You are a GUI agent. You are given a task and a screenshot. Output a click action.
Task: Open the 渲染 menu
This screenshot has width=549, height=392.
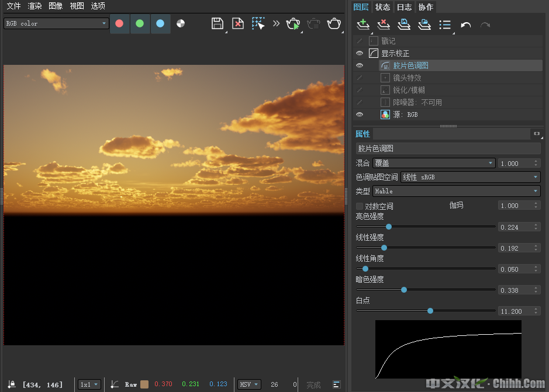[x=34, y=6]
